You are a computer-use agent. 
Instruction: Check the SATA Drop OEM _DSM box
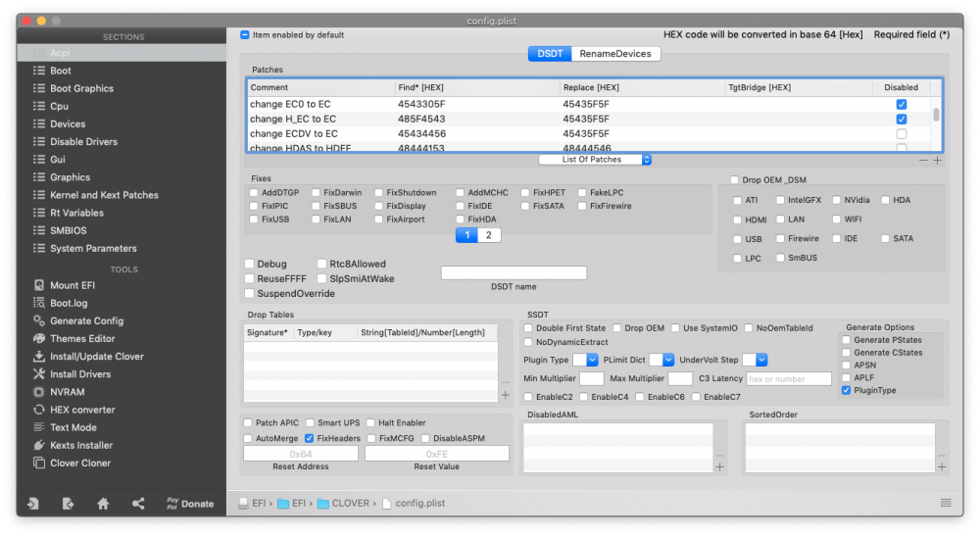click(x=885, y=239)
